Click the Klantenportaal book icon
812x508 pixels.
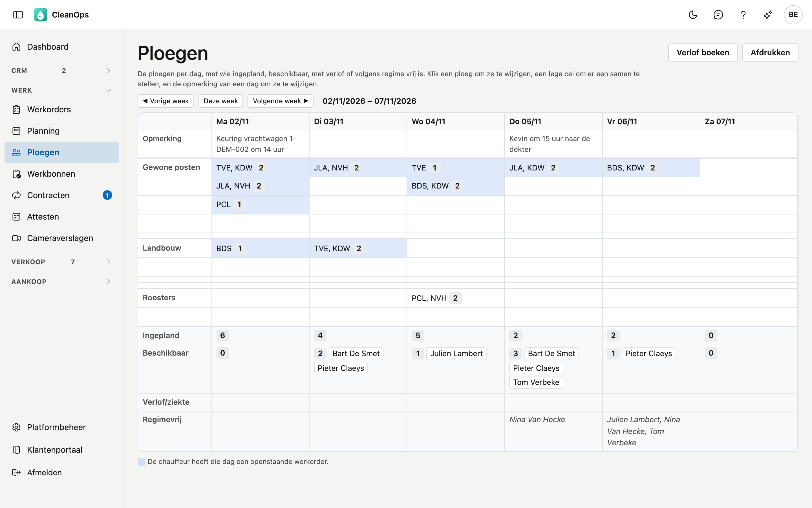click(x=16, y=450)
